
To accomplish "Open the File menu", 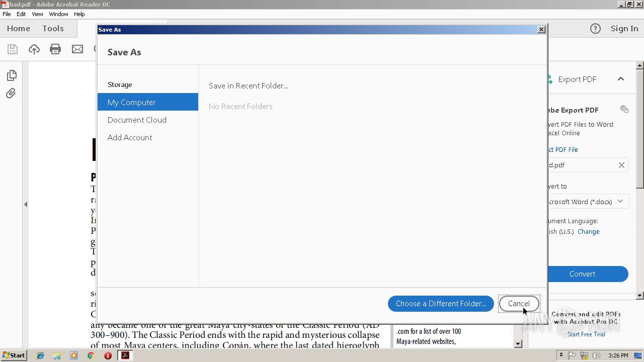I will coord(7,14).
